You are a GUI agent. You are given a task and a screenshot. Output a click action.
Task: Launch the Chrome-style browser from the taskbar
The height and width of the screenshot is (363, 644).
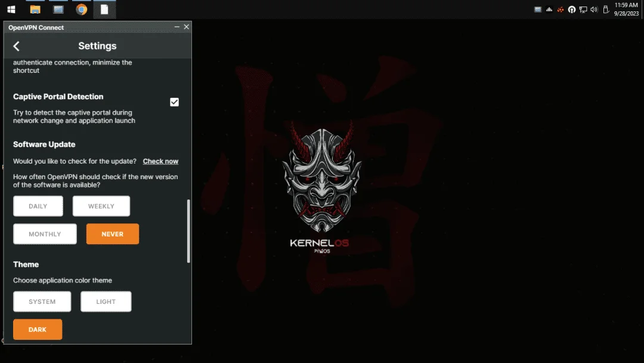(x=81, y=10)
